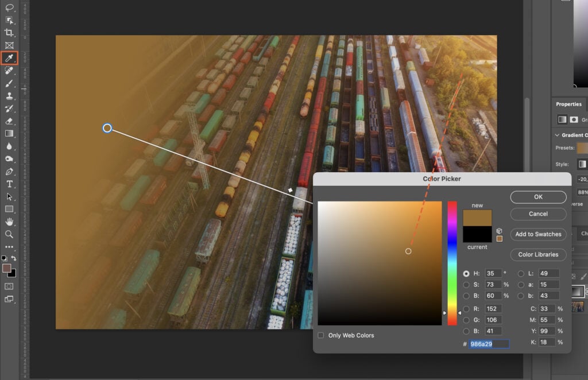Viewport: 588px width, 380px height.
Task: Enable the Only Web Colors checkbox
Action: 320,335
